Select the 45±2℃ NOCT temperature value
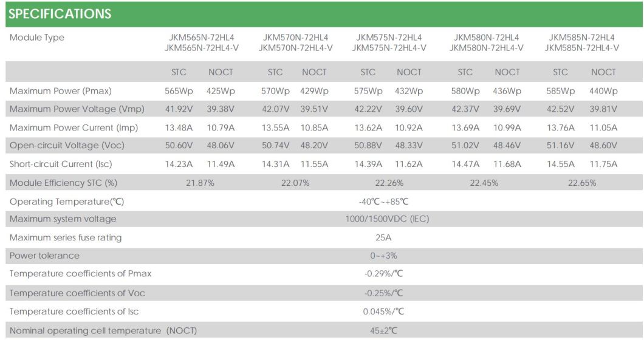This screenshot has height=340, width=644. point(384,330)
